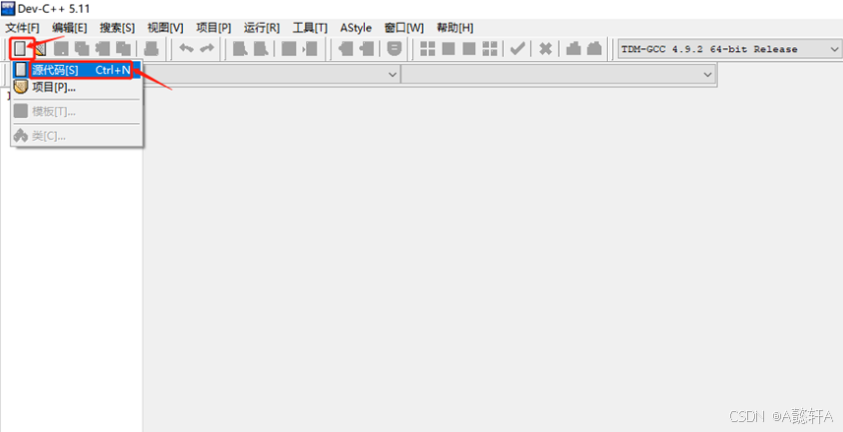Click the Project options icon
The image size is (843, 432).
(394, 49)
